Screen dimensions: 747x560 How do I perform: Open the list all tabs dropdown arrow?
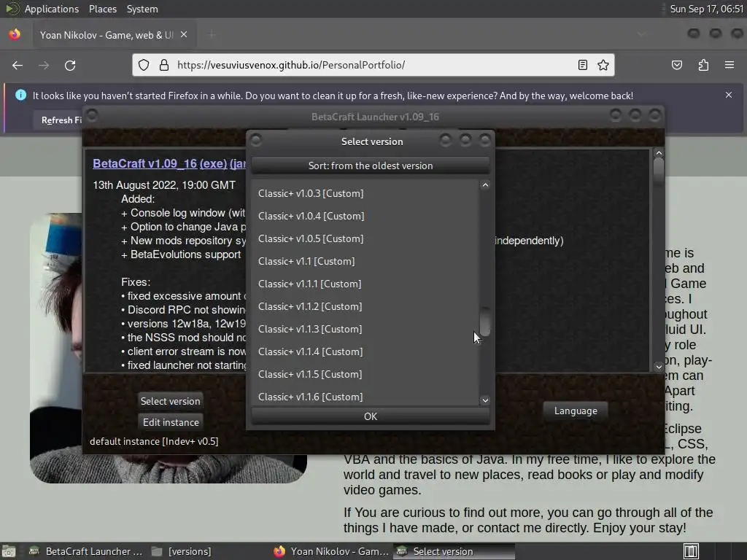[x=641, y=34]
